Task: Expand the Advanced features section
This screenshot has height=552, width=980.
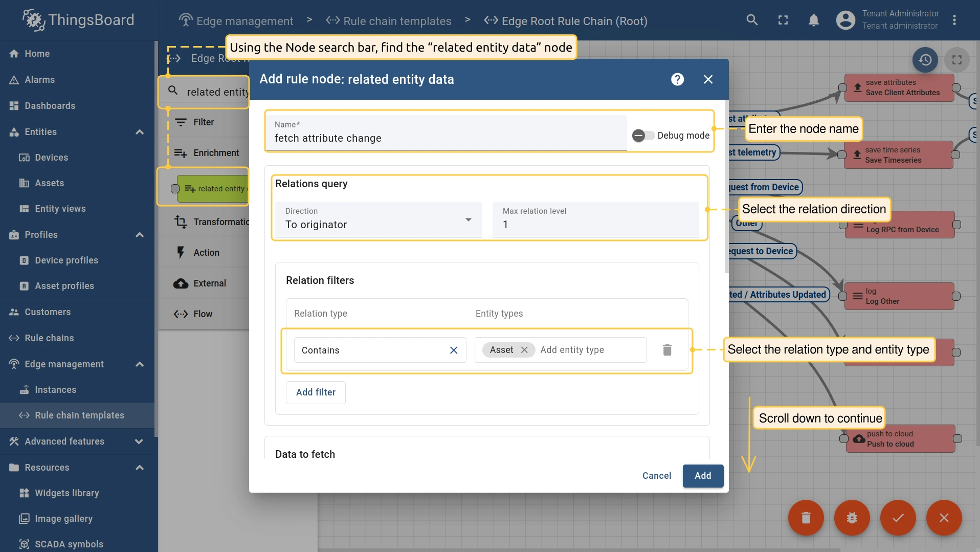Action: coord(139,441)
